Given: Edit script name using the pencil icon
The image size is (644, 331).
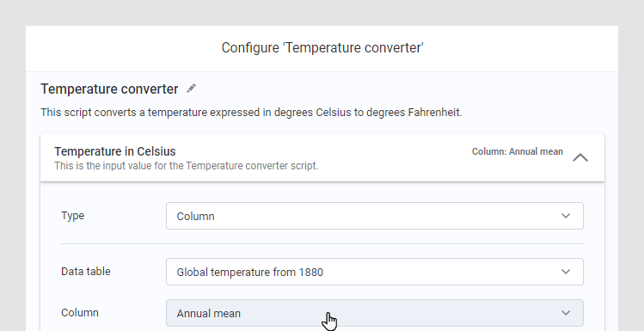Looking at the screenshot, I should tap(191, 89).
